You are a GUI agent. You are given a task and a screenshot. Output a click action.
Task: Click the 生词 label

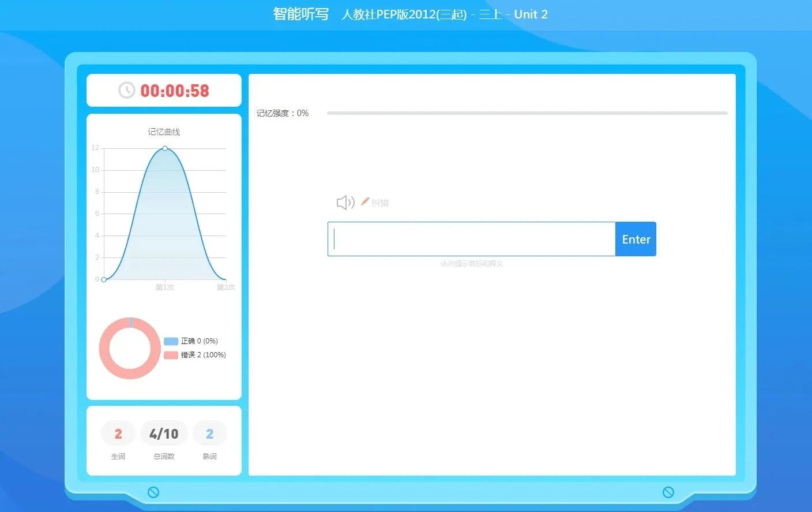tap(118, 457)
